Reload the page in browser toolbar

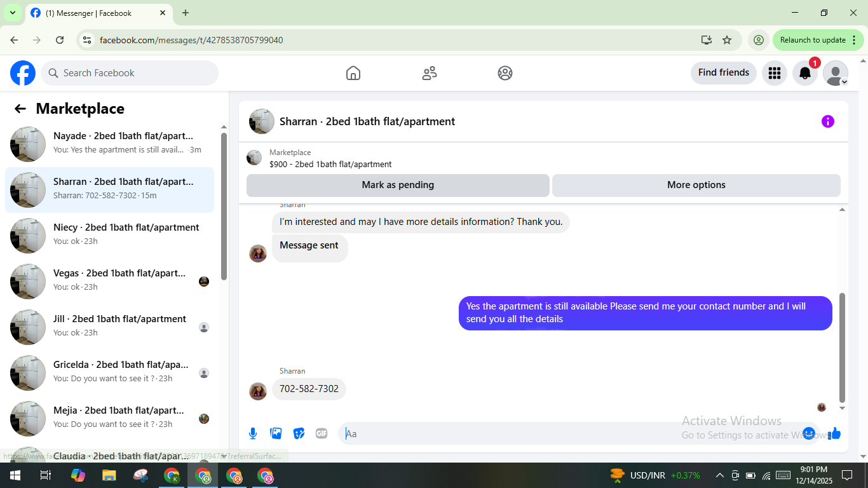[60, 40]
